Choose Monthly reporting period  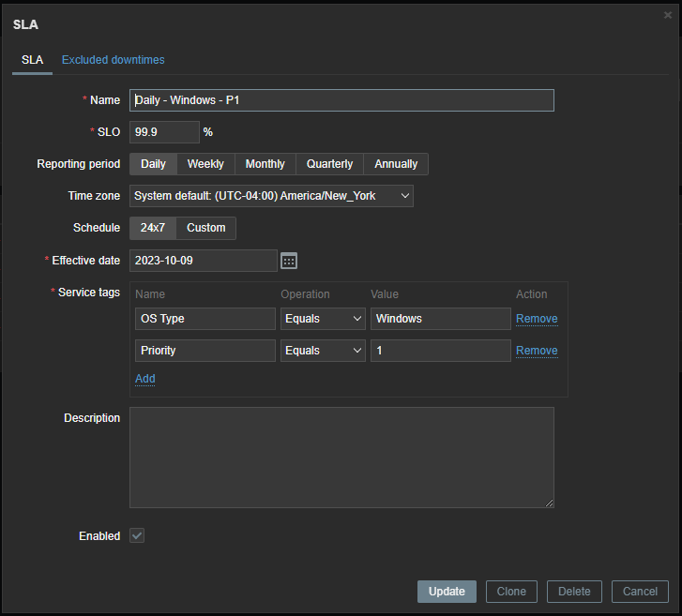(x=265, y=164)
